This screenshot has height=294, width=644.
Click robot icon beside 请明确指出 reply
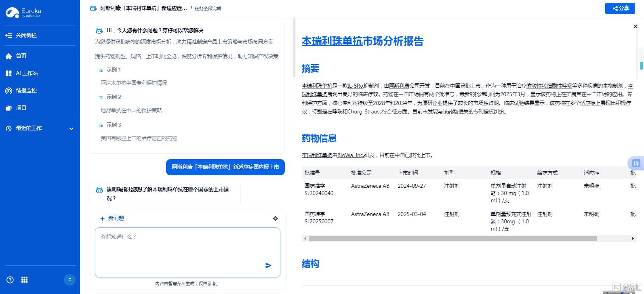pos(99,190)
